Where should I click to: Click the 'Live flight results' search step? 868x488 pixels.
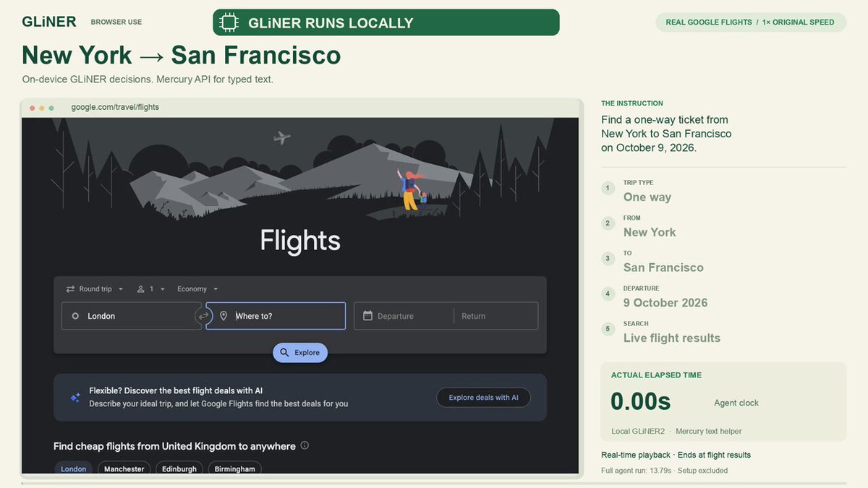click(x=672, y=338)
